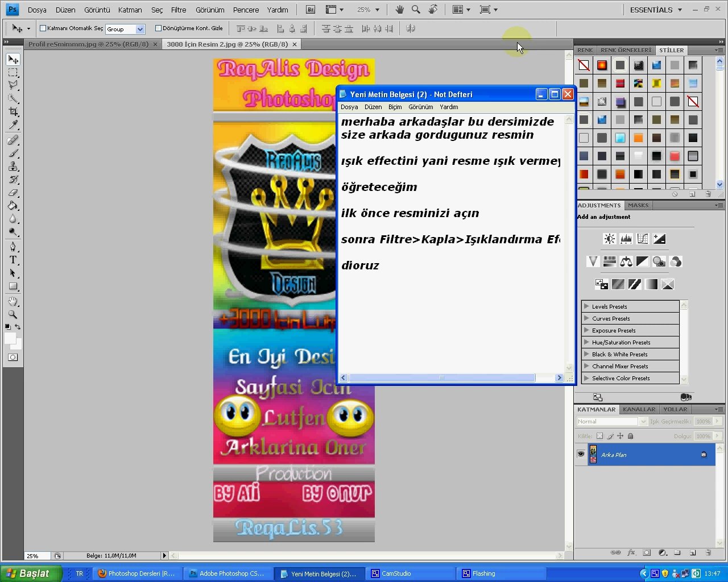Image resolution: width=728 pixels, height=582 pixels.
Task: Select the Rectangle shape tool
Action: pyautogui.click(x=13, y=286)
